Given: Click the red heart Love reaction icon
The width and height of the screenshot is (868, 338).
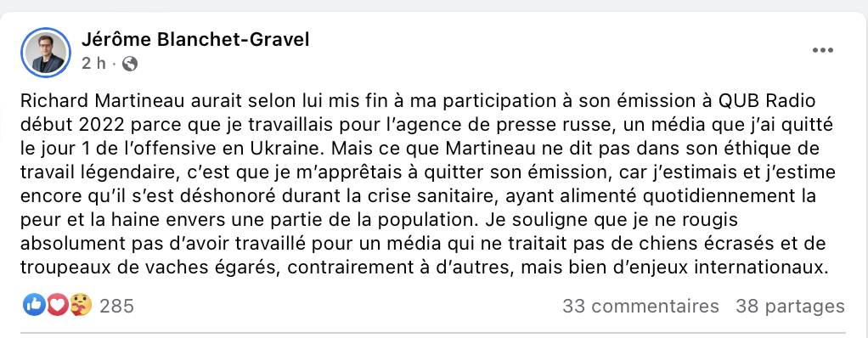Looking at the screenshot, I should (58, 304).
